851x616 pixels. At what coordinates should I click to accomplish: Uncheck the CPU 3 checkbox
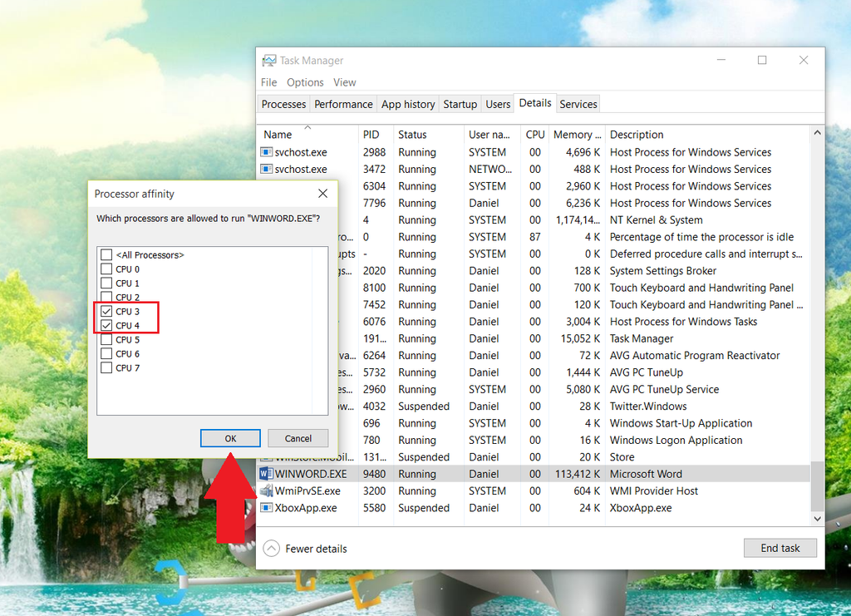pos(107,312)
